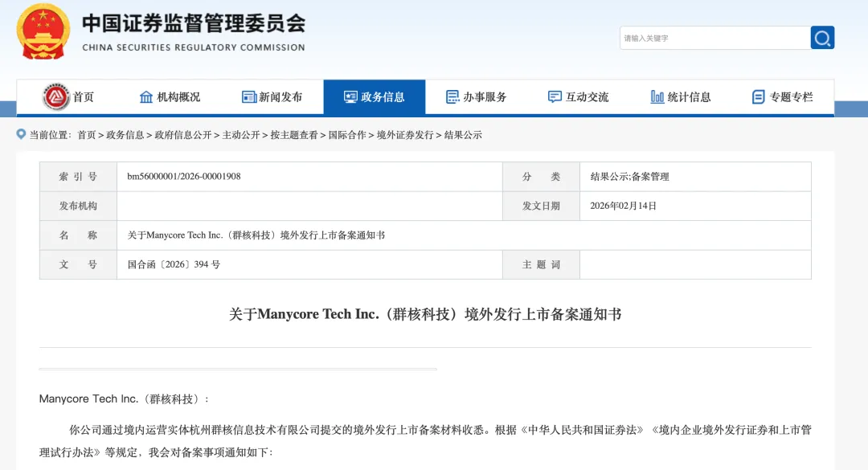The image size is (868, 470).
Task: Focus the keyword search input field
Action: [715, 38]
